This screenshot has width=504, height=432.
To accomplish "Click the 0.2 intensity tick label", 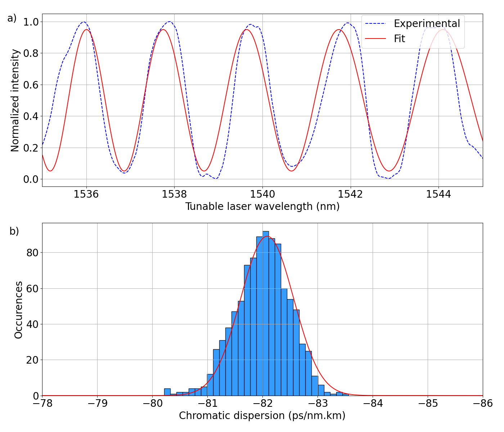I will 30,148.
